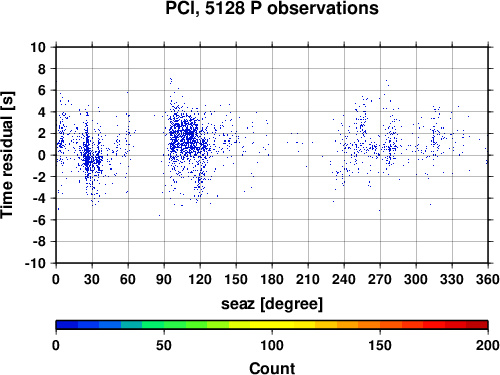Click colorbar tick label '50'
Screen dimensions: 500x375
[164, 345]
